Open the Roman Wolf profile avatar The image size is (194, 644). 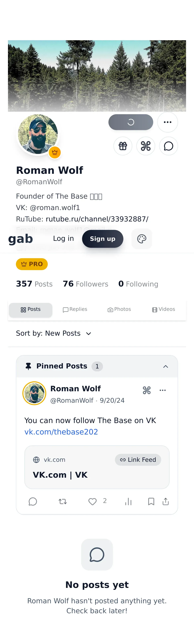pyautogui.click(x=38, y=134)
